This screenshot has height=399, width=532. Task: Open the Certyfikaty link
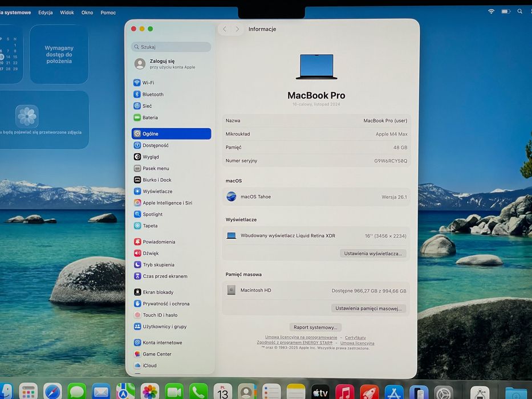tap(355, 337)
